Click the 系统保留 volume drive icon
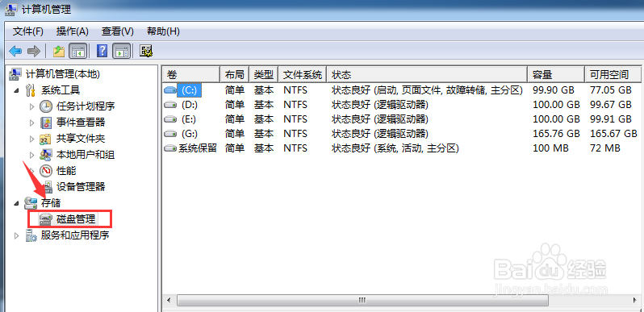Screen dimensions: 644x312 (170, 148)
